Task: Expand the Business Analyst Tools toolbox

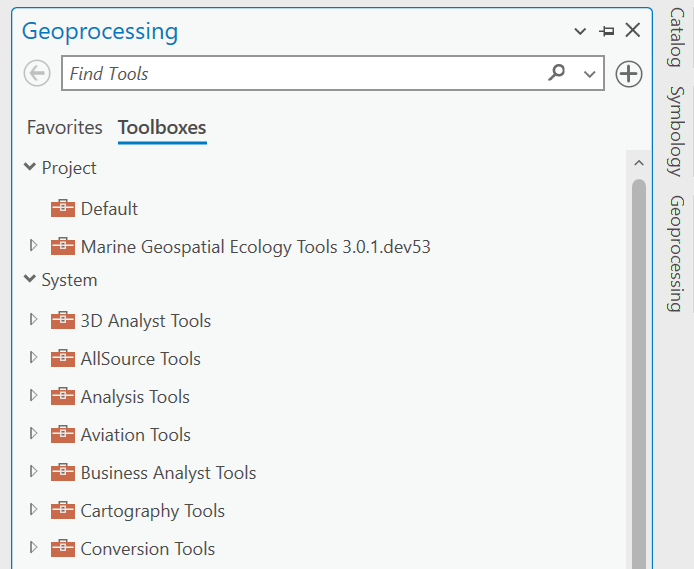Action: pos(33,472)
